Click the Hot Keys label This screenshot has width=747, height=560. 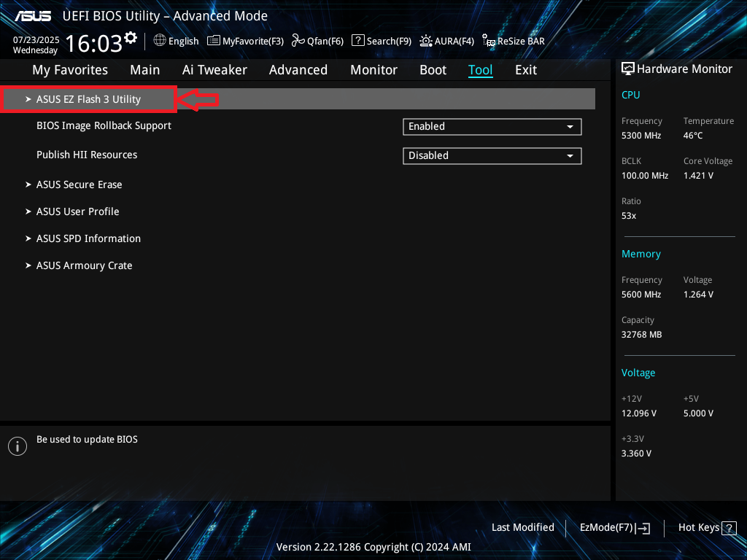698,528
